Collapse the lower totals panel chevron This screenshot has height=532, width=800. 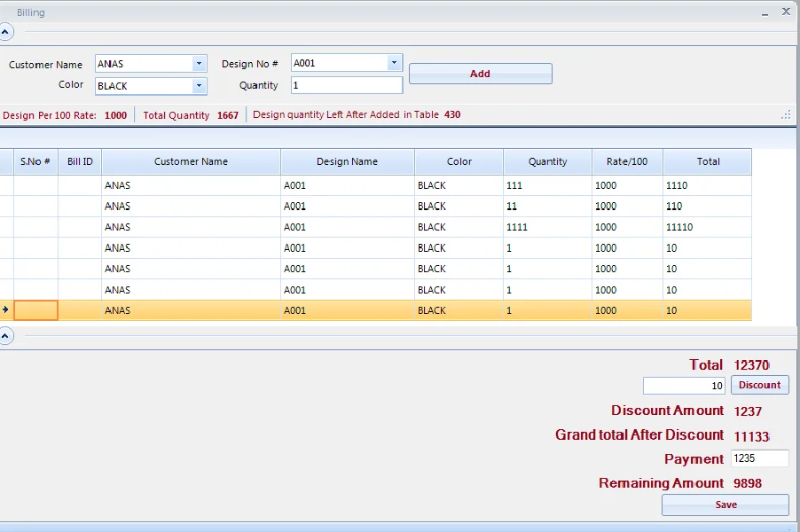(x=5, y=336)
